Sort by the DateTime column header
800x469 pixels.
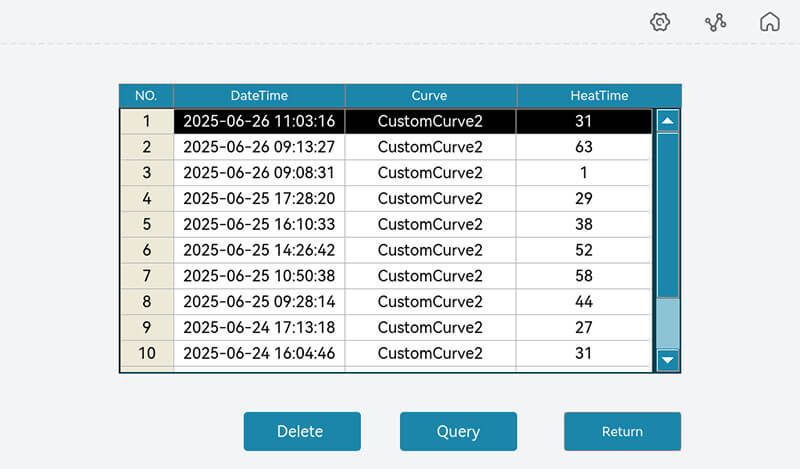[x=259, y=96]
